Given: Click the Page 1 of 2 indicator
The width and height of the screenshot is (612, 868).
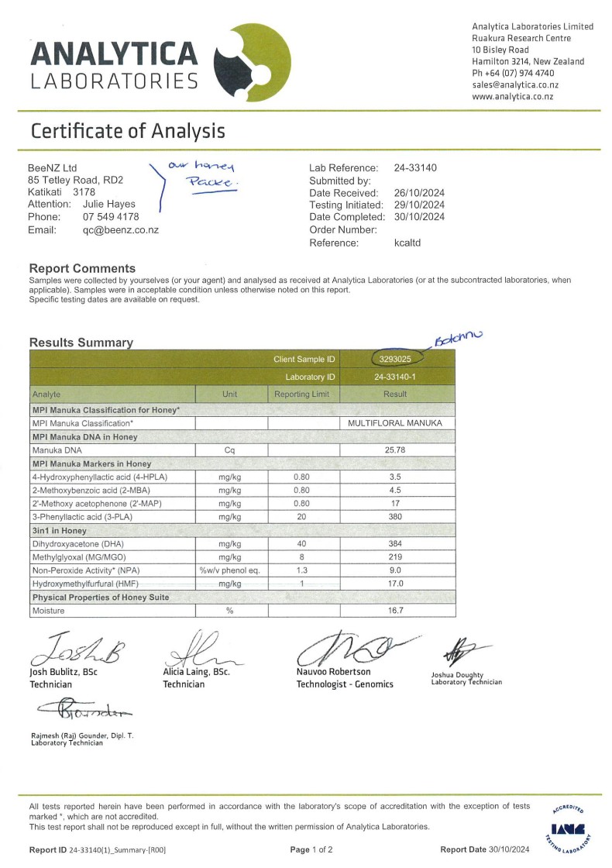Looking at the screenshot, I should (x=311, y=849).
